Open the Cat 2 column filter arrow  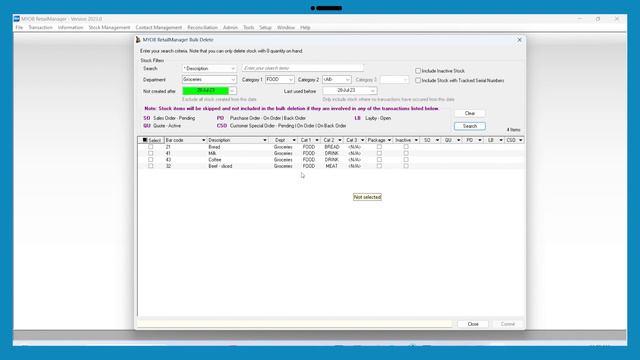(340, 140)
